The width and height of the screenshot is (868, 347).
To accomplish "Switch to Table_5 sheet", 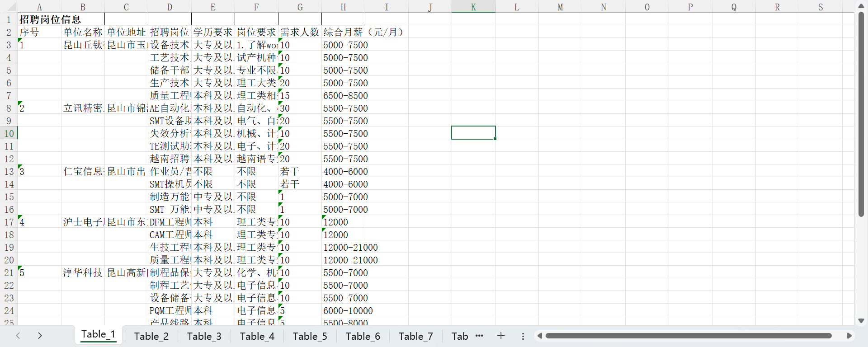I will click(310, 336).
